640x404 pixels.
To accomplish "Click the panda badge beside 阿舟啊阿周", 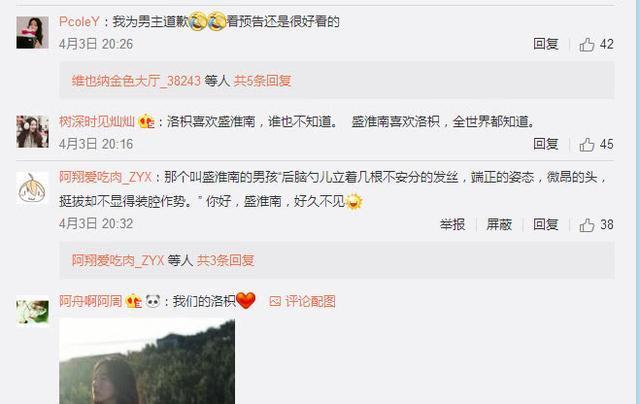I will point(153,302).
